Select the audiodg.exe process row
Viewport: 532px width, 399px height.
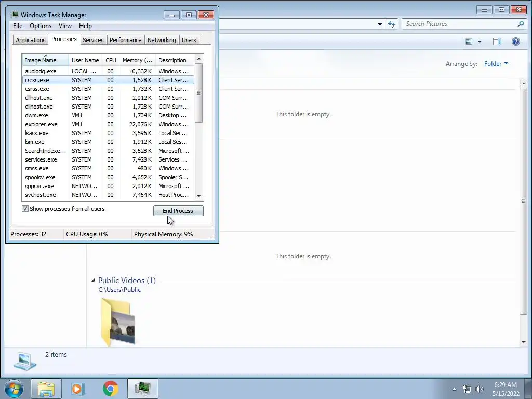pyautogui.click(x=108, y=71)
